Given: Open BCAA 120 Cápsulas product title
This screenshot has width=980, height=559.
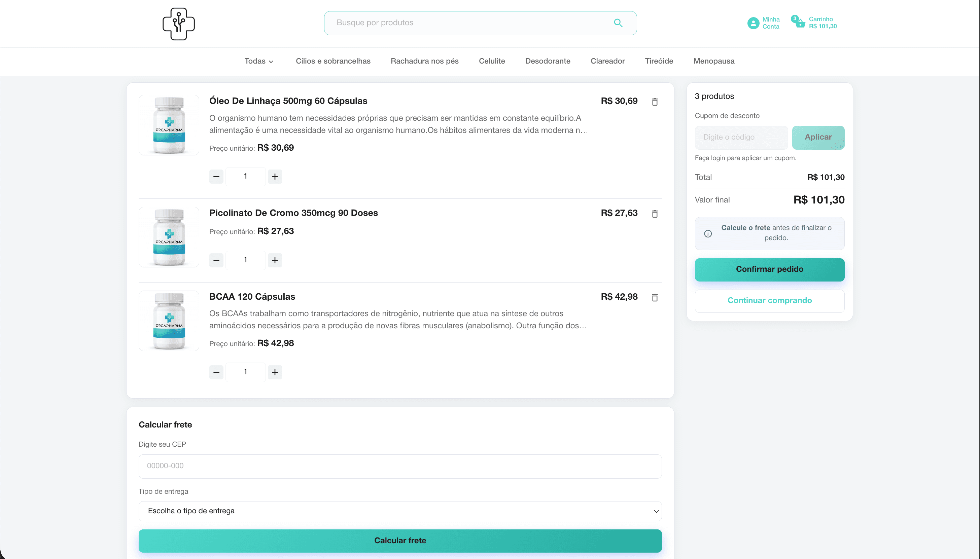Looking at the screenshot, I should click(x=252, y=297).
